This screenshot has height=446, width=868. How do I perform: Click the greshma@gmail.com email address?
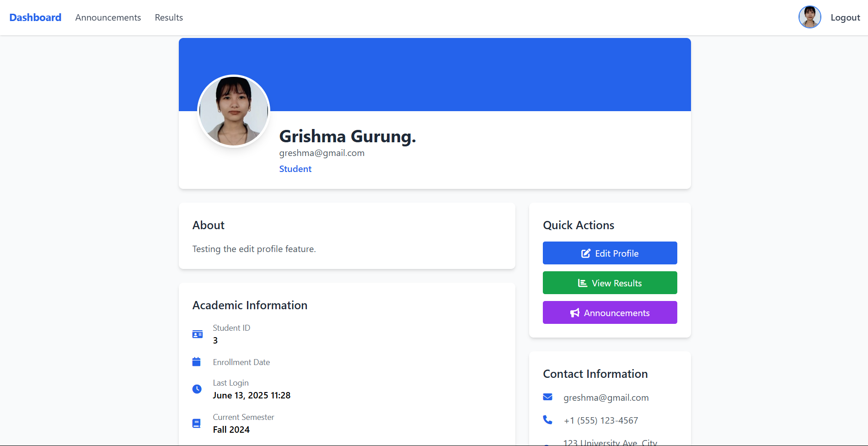point(321,153)
